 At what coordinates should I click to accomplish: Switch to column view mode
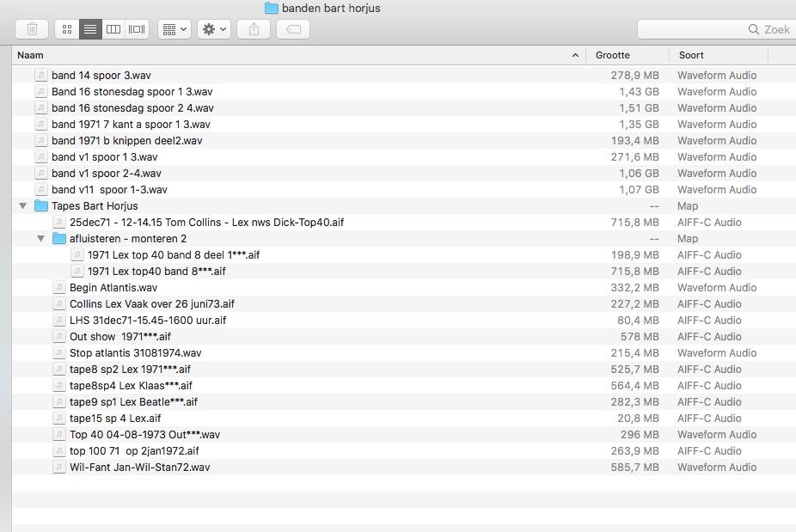pos(113,29)
